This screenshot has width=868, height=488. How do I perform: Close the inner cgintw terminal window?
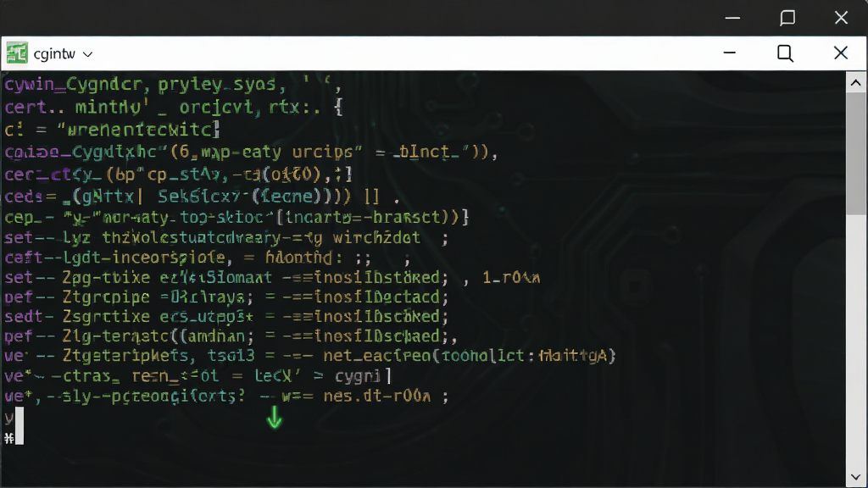coord(840,53)
